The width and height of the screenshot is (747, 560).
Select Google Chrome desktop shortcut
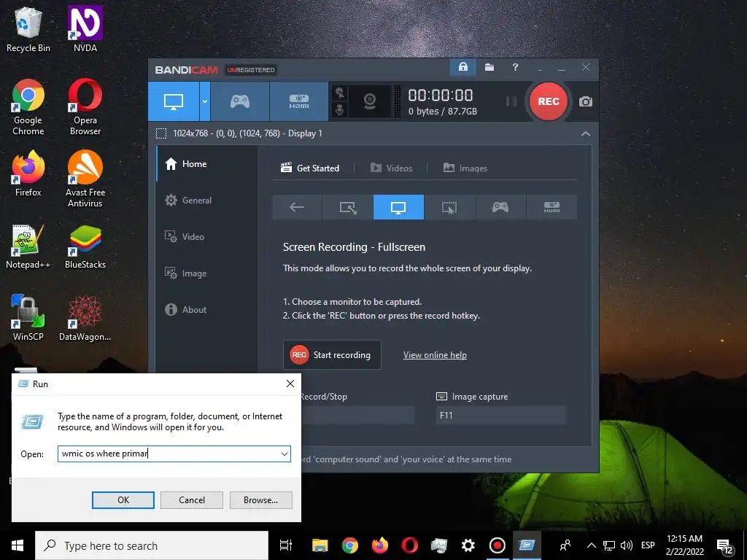tap(28, 107)
